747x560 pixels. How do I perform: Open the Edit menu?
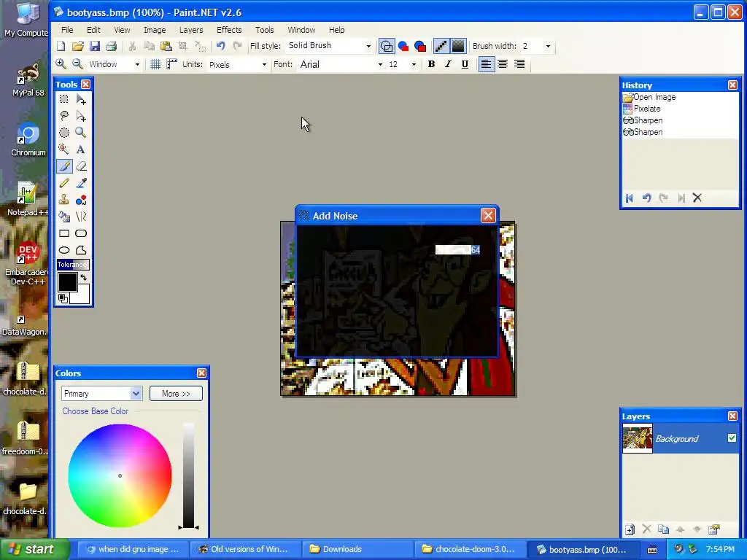click(x=93, y=29)
